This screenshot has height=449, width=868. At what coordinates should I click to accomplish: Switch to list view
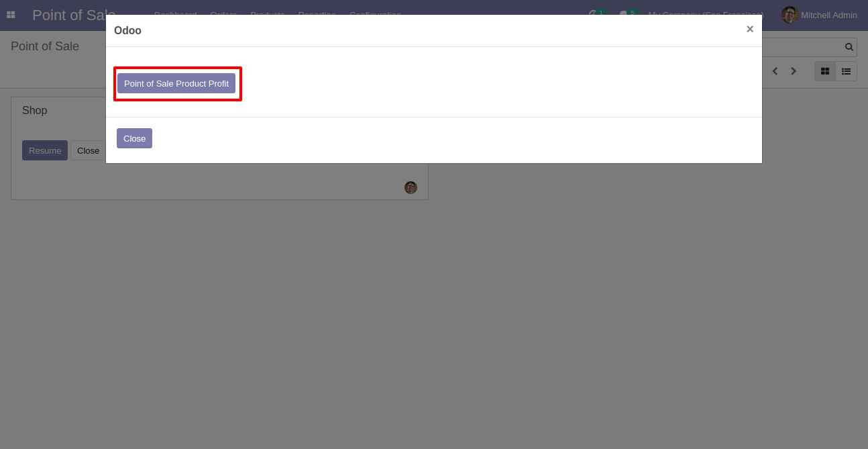tap(847, 71)
